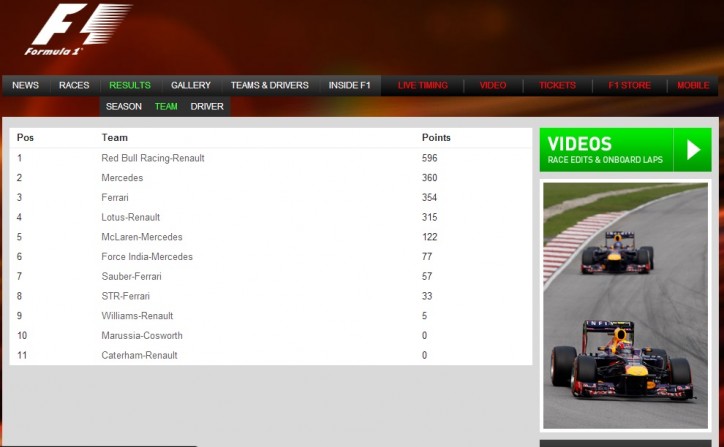Screen dimensions: 724x447
Task: Click the 57 points value
Action: pyautogui.click(x=427, y=277)
